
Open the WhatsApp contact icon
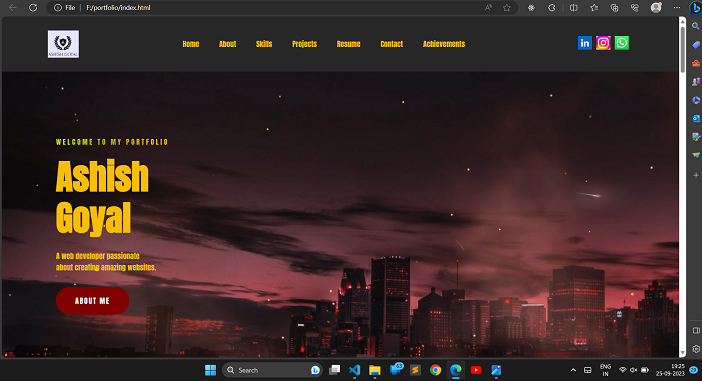pos(621,43)
